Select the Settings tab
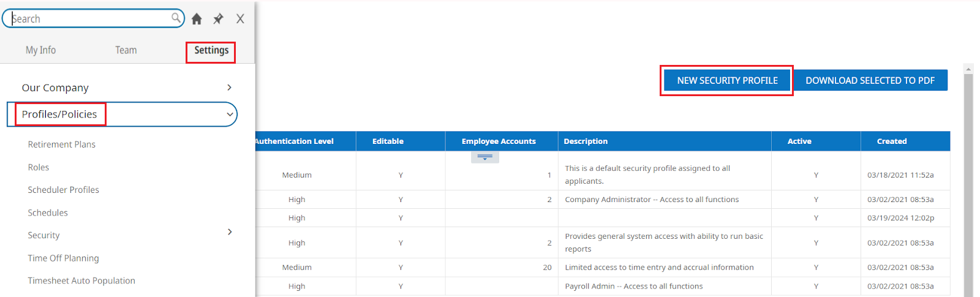 coord(211,50)
